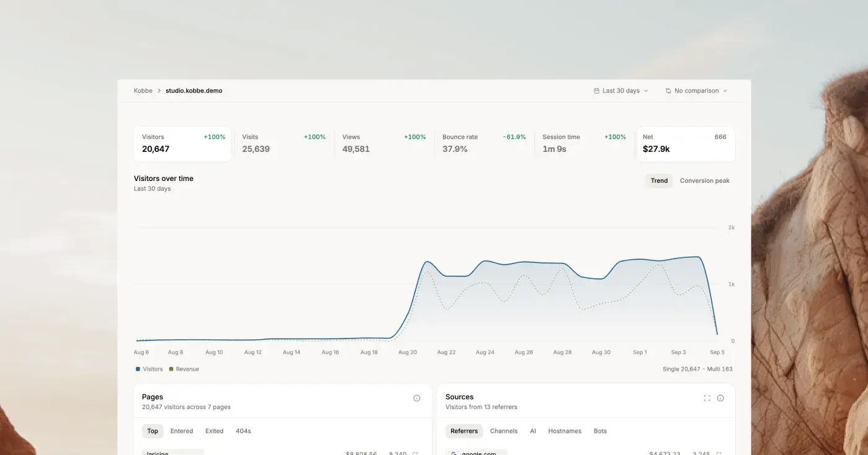Screen dimensions: 868x455
Task: Go to Kobbe breadcrumb link
Action: (143, 91)
